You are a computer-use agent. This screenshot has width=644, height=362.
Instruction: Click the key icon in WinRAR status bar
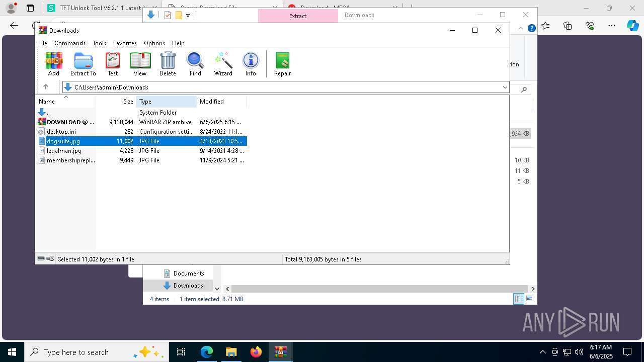point(50,259)
